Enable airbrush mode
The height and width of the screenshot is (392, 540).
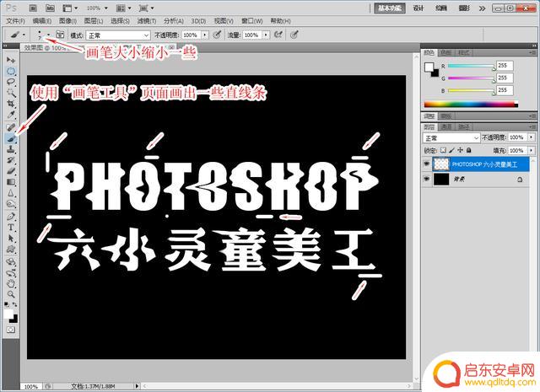pyautogui.click(x=278, y=35)
